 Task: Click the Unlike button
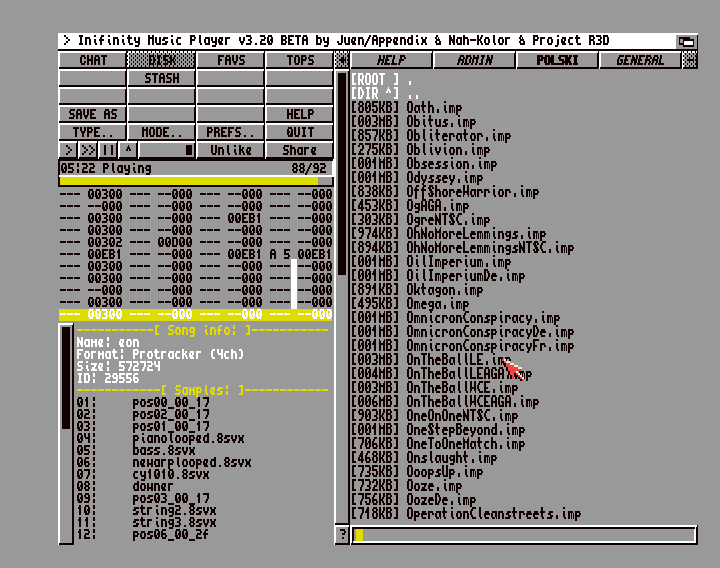(x=231, y=150)
